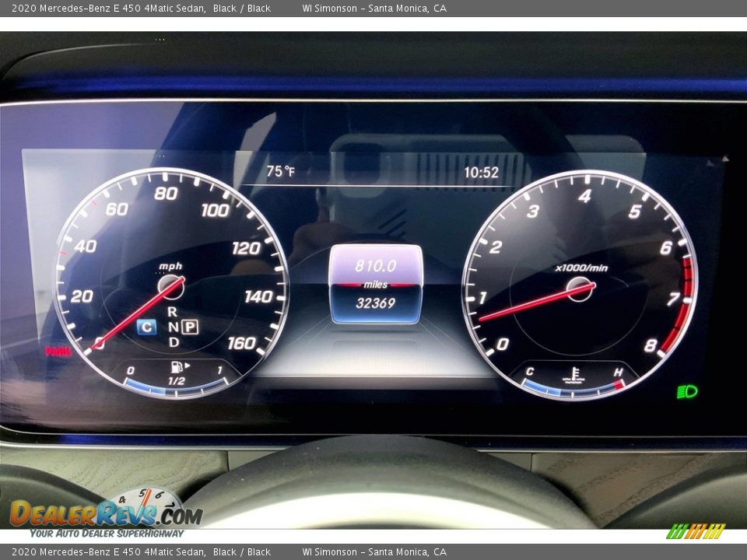Click the 4 mark on tachometer
This screenshot has width=747, height=560.
(x=584, y=196)
